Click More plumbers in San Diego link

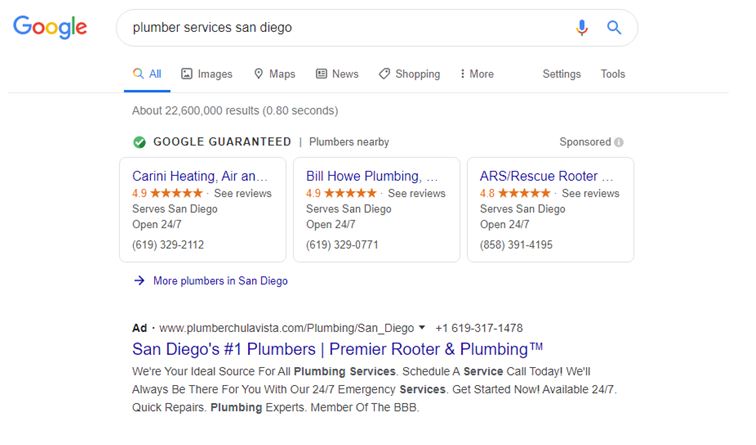click(x=220, y=281)
